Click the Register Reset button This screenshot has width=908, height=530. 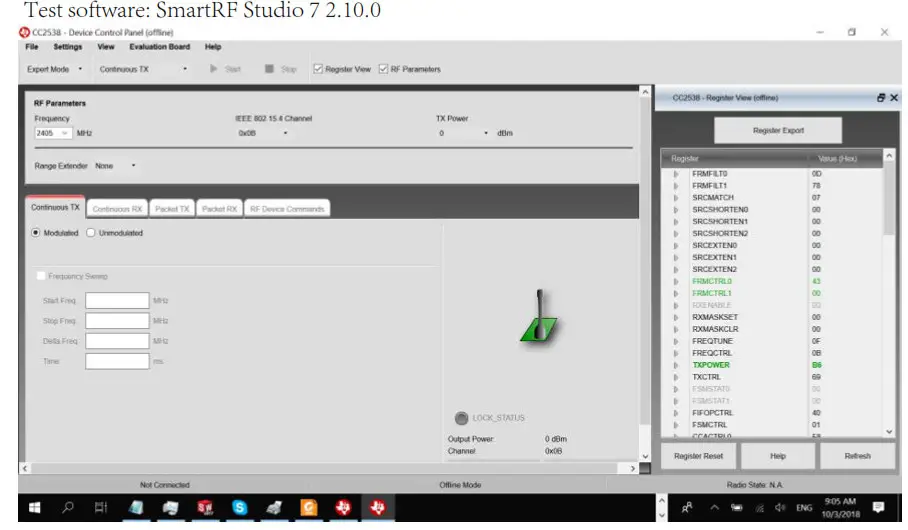[x=698, y=456]
